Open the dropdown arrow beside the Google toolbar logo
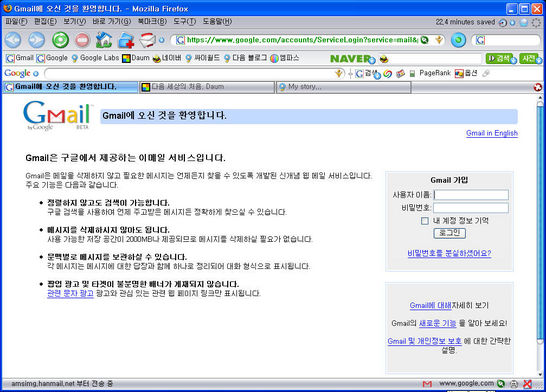 click(x=36, y=73)
